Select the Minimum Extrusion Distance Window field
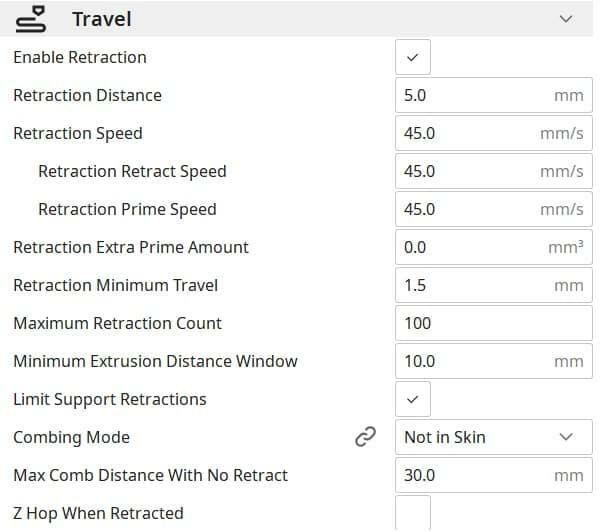 [494, 361]
